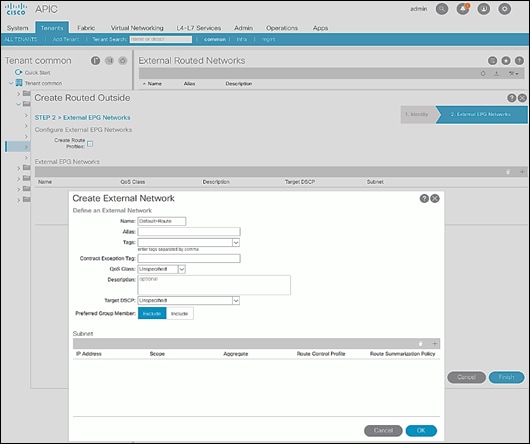Switch to the System tab
This screenshot has height=444, width=530.
[17, 28]
